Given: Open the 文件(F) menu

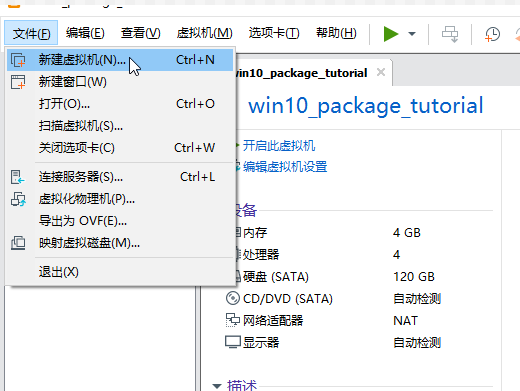Looking at the screenshot, I should pos(31,33).
